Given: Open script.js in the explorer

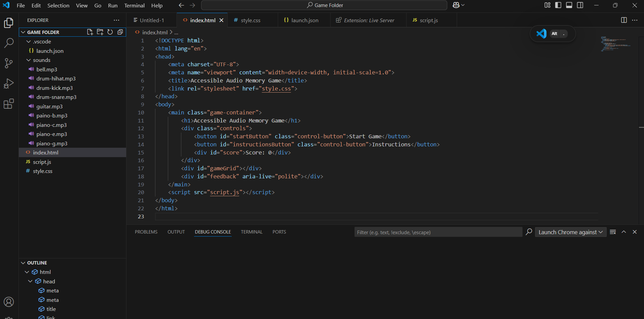Looking at the screenshot, I should 42,162.
